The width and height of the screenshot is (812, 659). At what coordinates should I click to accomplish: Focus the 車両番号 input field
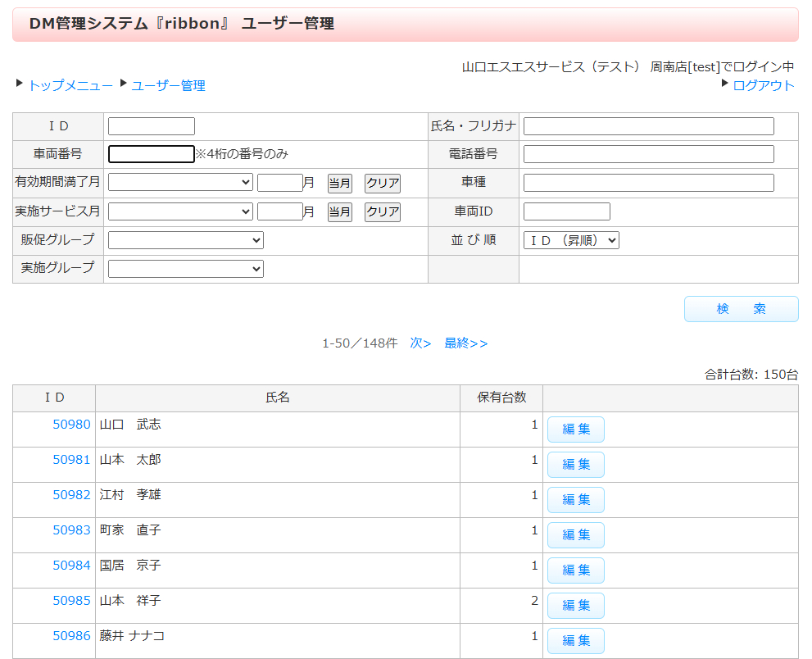click(152, 154)
